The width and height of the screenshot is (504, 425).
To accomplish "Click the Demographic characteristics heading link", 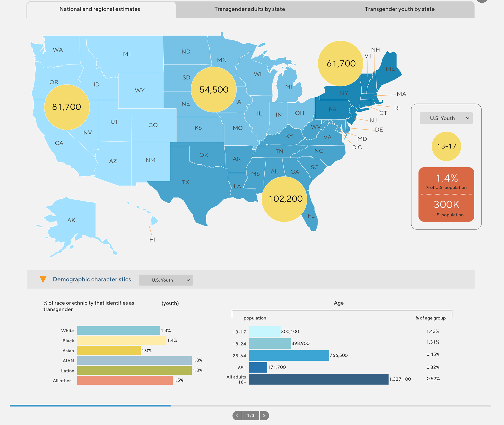I will [92, 279].
